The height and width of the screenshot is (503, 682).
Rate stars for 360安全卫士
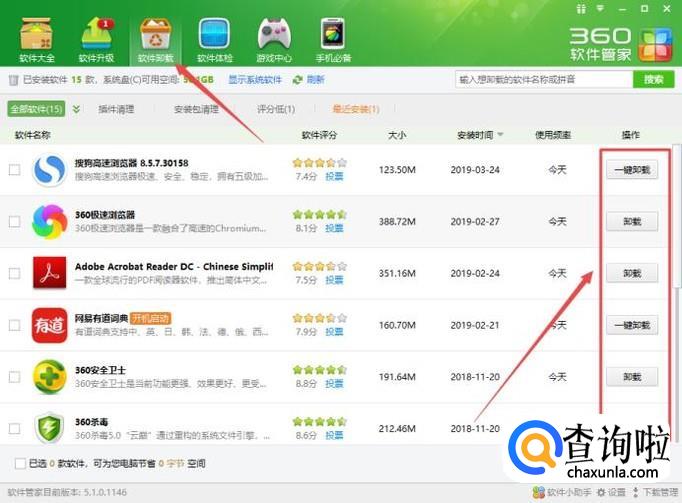tap(320, 370)
